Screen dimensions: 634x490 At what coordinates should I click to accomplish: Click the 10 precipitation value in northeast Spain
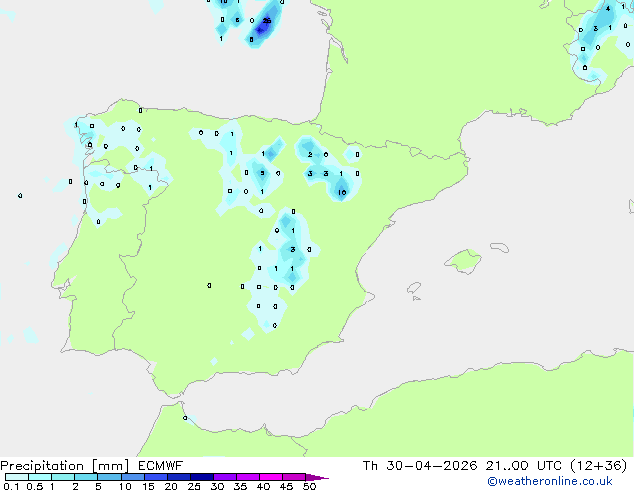tap(342, 192)
